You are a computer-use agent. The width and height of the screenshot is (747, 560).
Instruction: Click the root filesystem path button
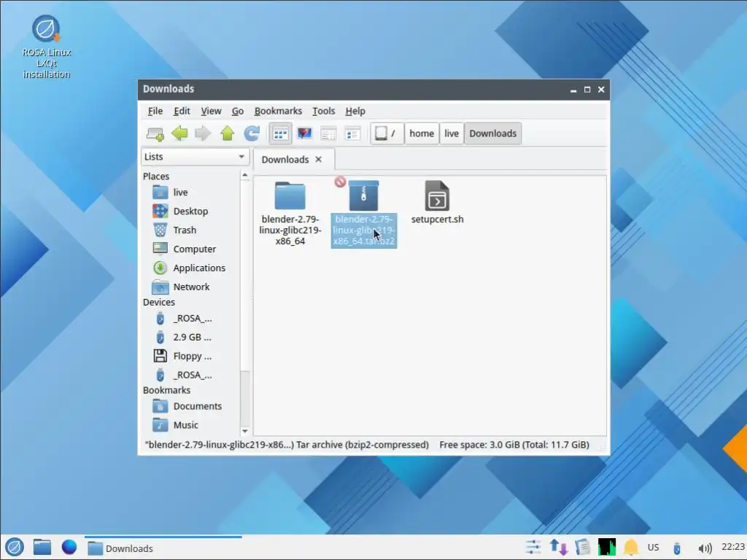[x=387, y=133]
